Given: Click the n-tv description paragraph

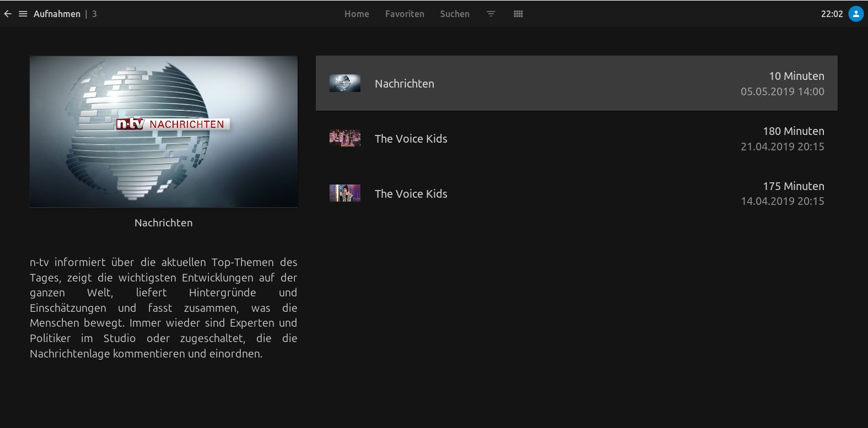Looking at the screenshot, I should (164, 308).
